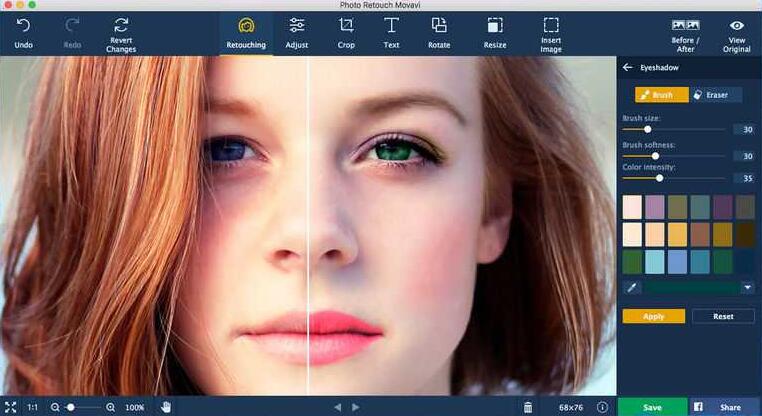Click the 68x76 image size text
The height and width of the screenshot is (416, 762).
pyautogui.click(x=571, y=407)
